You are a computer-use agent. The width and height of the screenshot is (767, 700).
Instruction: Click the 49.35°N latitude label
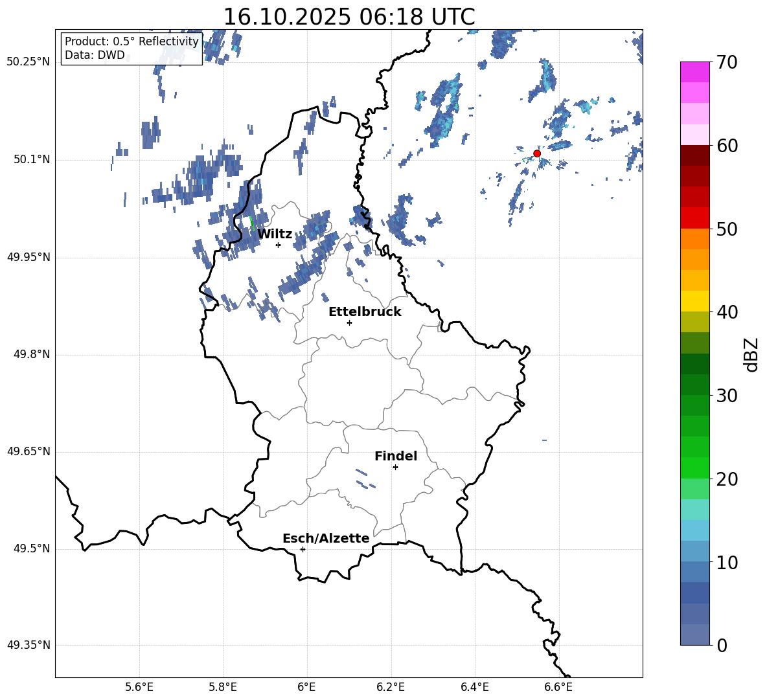pyautogui.click(x=29, y=645)
